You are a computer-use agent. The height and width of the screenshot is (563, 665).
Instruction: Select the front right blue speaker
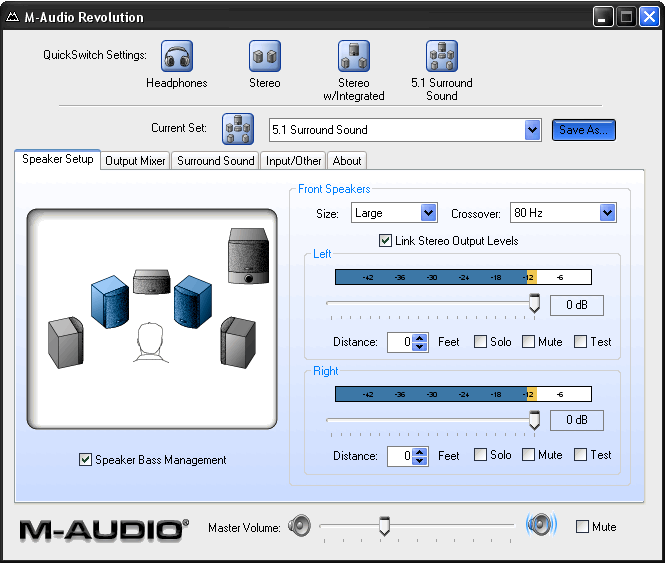193,301
